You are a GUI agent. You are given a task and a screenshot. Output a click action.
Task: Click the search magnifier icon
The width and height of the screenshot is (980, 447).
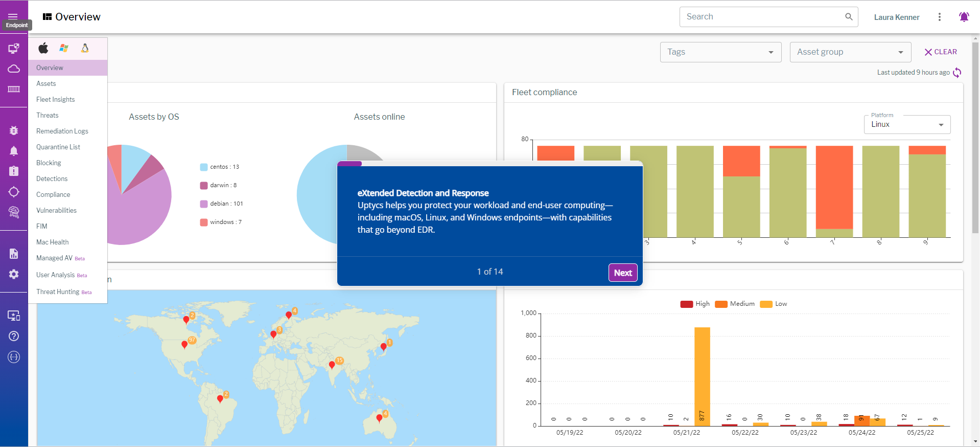[x=849, y=16]
